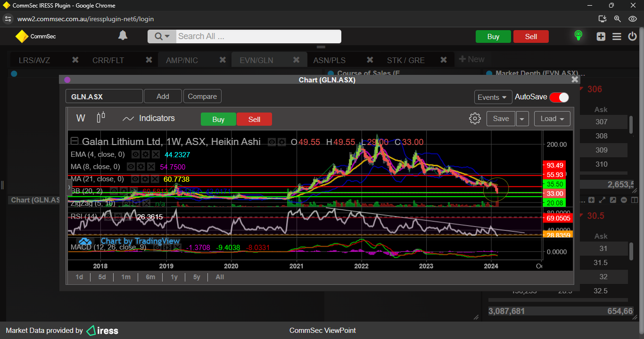Switch to the ASN/PLS tab
Screen dimensions: 644x339
[x=330, y=60]
